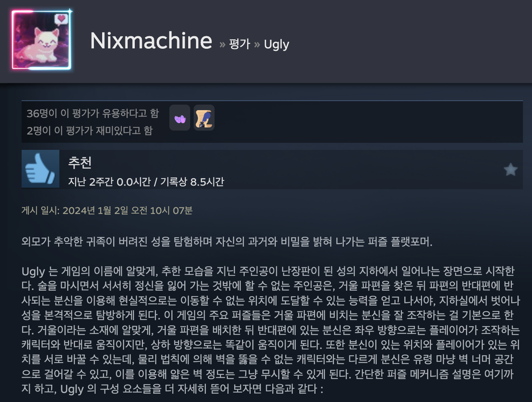Open the Ugly game breadcrumb link
This screenshot has height=402, width=532.
pos(277,44)
